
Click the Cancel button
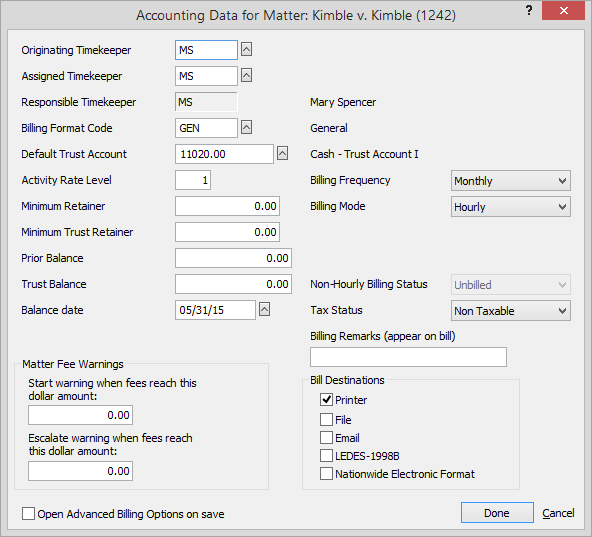point(558,513)
